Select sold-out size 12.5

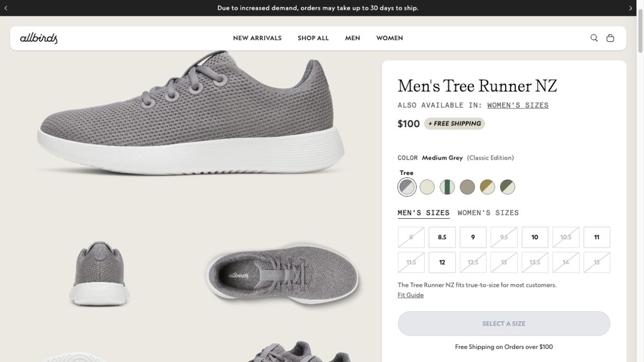473,262
